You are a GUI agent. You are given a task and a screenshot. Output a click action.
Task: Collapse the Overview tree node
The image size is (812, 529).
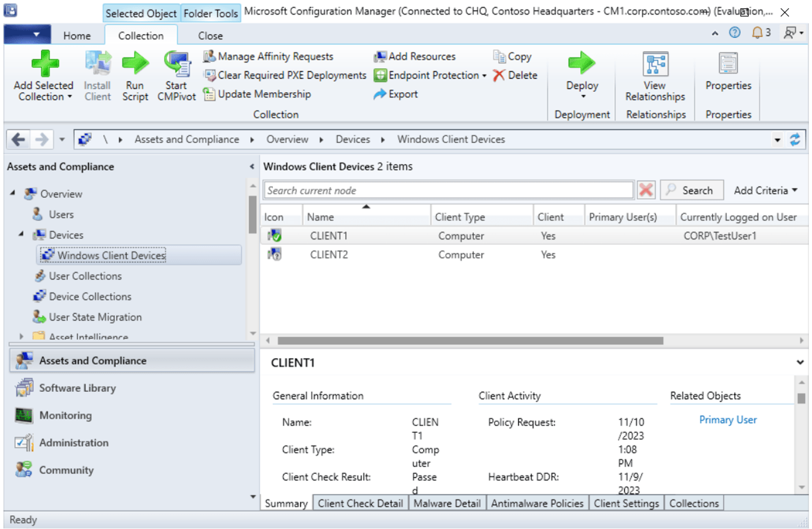point(13,193)
